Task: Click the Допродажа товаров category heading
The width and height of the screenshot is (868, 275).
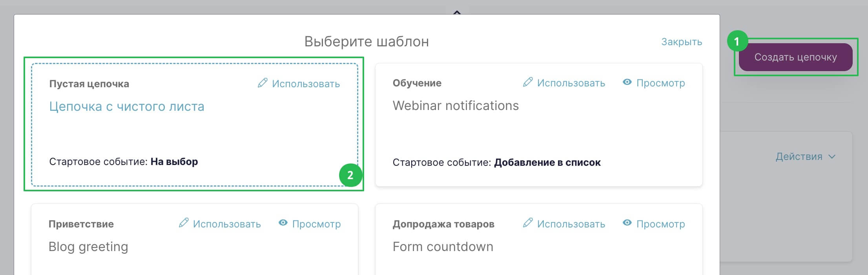Action: tap(443, 224)
